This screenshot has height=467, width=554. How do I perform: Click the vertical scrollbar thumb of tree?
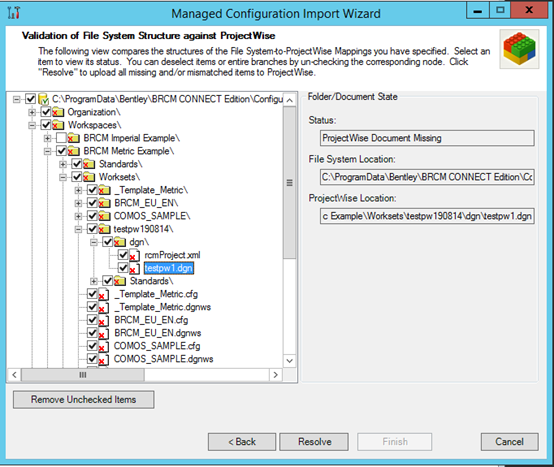[x=289, y=183]
